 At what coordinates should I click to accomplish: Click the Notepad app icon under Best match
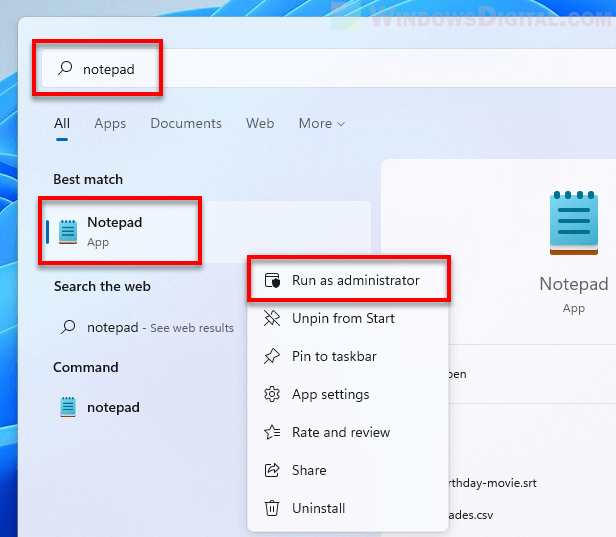coord(68,232)
